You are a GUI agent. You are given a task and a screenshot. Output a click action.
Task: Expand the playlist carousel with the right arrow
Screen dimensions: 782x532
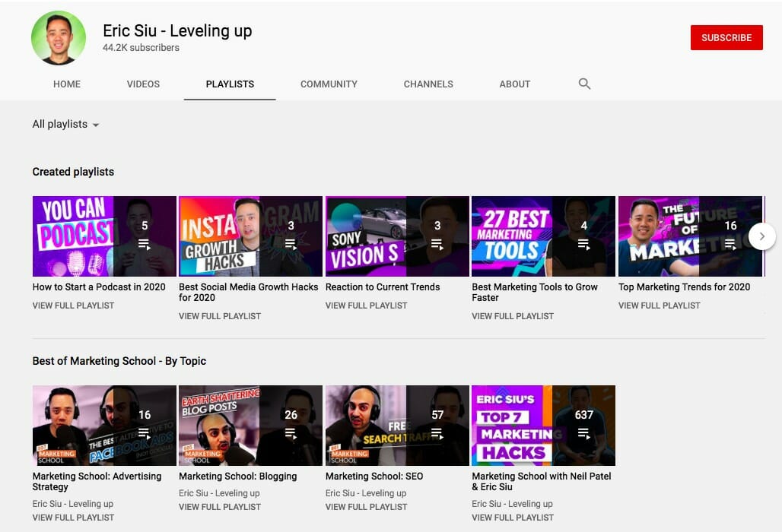761,236
